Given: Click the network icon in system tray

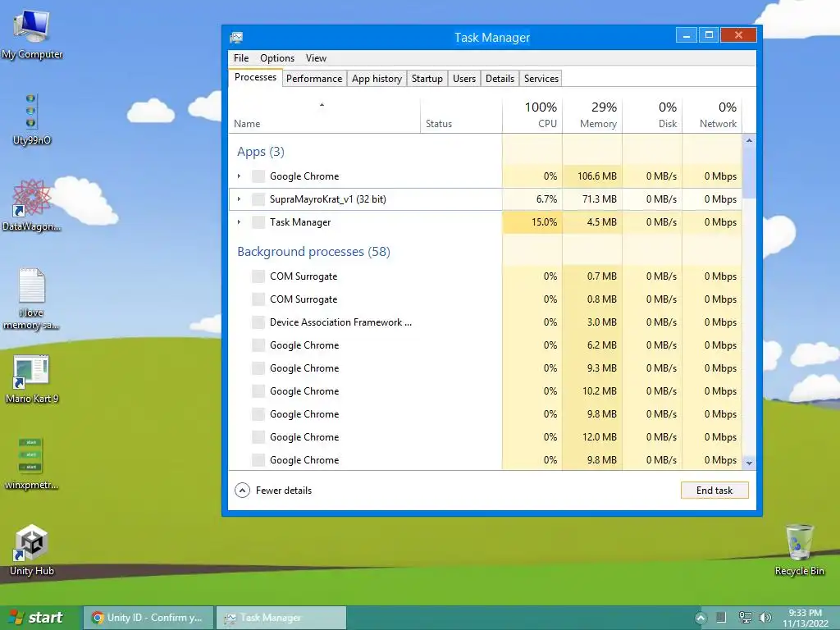Looking at the screenshot, I should pos(745,618).
